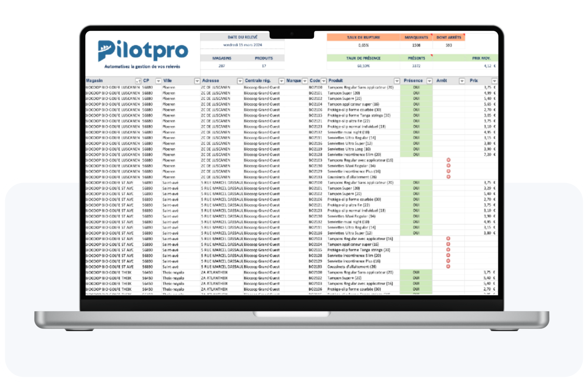Expand the Centrale rég. filter dropdown
This screenshot has height=382, width=588.
[281, 81]
